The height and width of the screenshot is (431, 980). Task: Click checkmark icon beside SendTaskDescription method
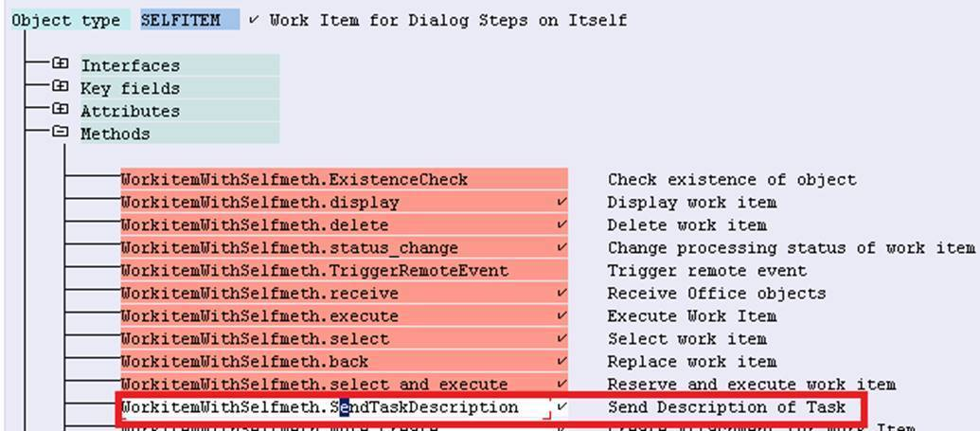tap(562, 406)
